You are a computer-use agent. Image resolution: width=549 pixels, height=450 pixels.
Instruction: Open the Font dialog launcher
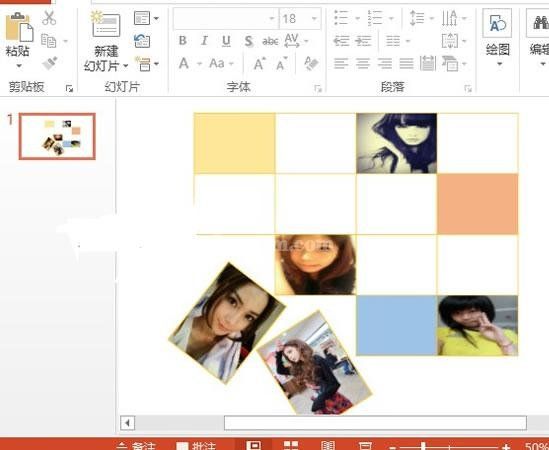(318, 89)
